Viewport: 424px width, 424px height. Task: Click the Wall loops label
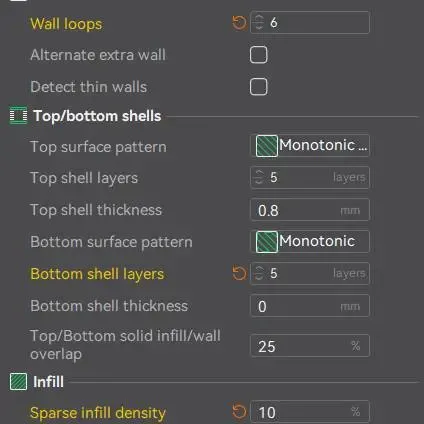click(66, 24)
